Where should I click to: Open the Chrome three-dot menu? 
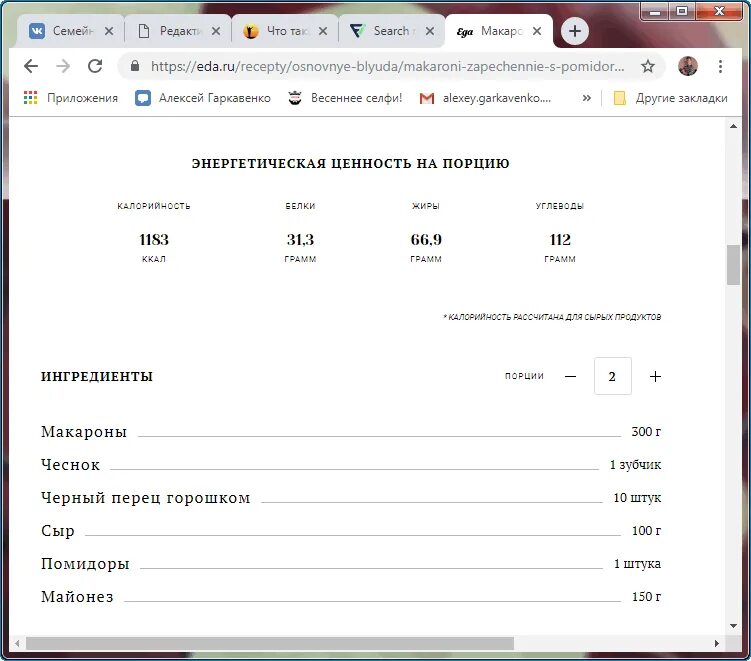pos(720,66)
